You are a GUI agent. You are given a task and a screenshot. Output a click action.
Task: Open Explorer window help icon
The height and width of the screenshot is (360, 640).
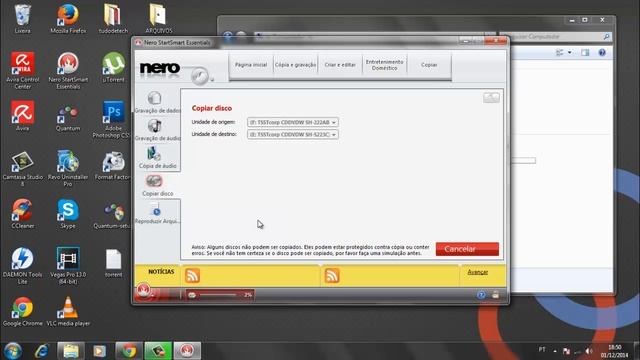pos(602,53)
